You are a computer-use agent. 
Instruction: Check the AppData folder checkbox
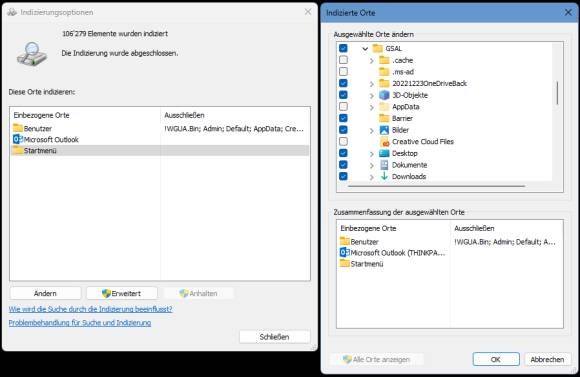click(343, 106)
